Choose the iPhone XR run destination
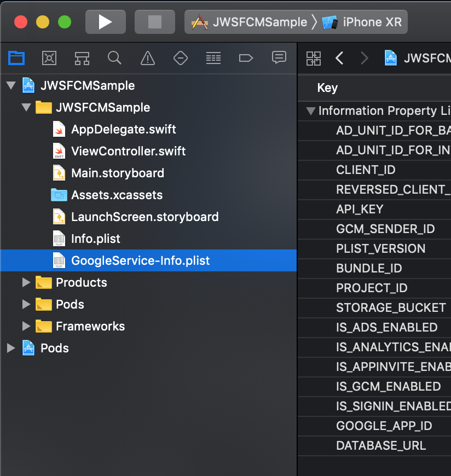The width and height of the screenshot is (451, 476). pyautogui.click(x=362, y=22)
